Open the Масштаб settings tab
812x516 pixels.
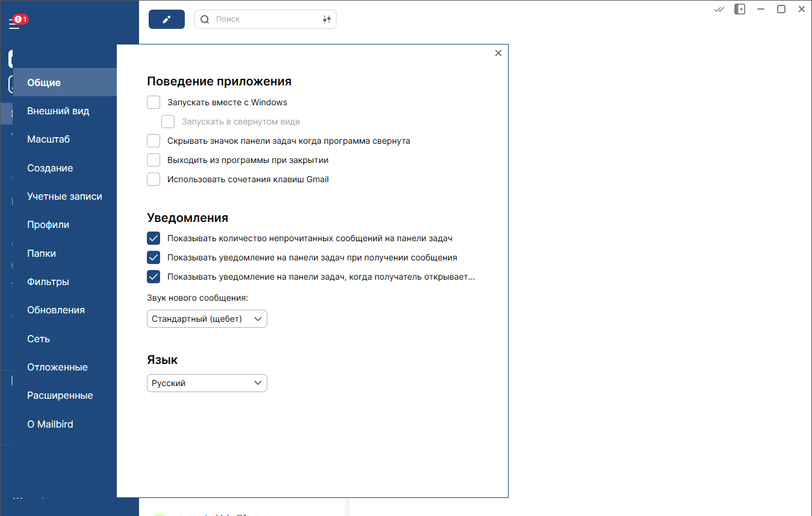tap(65, 139)
